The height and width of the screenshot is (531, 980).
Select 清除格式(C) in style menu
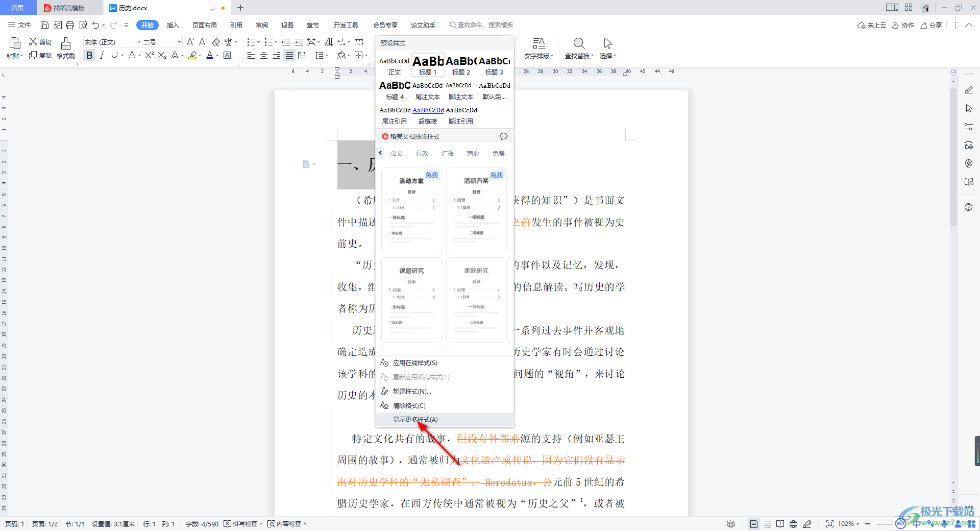(445, 405)
